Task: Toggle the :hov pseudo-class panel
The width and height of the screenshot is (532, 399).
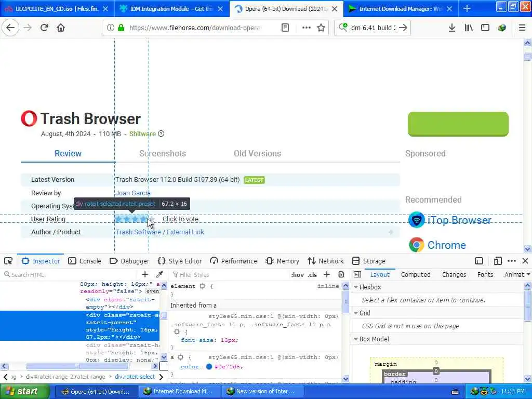Action: tap(297, 275)
